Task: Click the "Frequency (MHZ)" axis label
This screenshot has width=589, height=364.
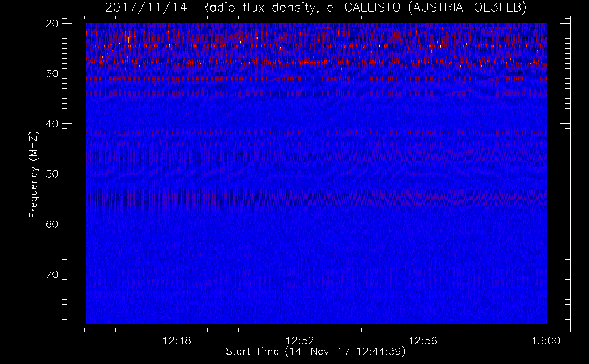Action: 34,175
